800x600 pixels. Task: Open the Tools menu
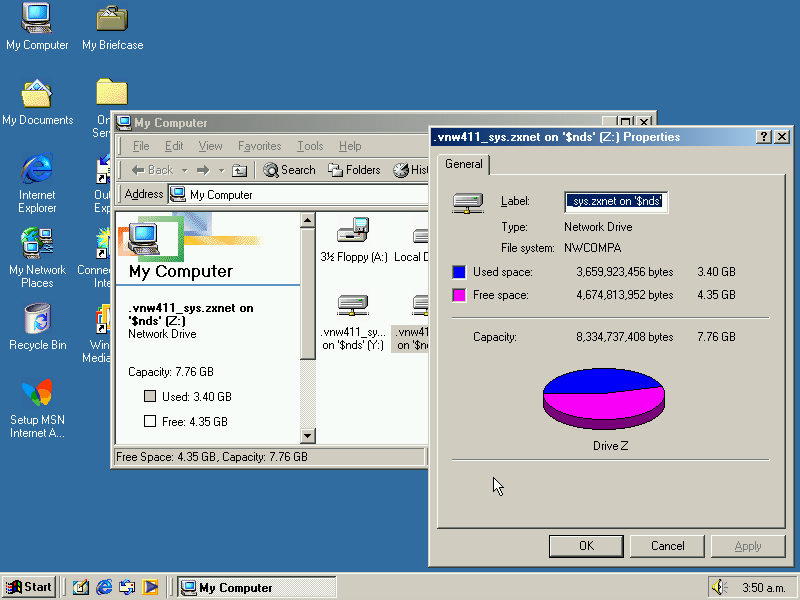[x=310, y=146]
